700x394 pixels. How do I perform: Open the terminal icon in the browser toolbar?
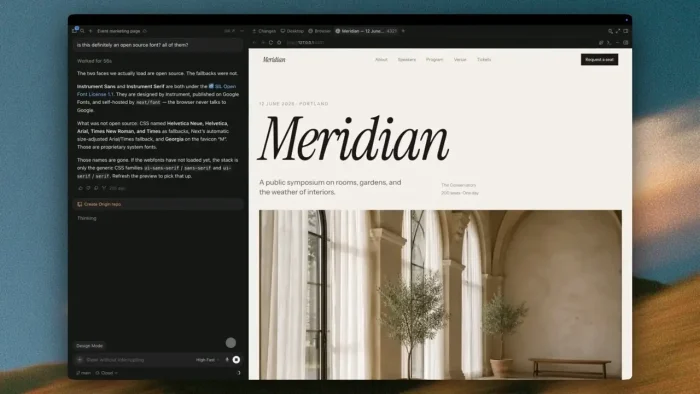point(609,43)
